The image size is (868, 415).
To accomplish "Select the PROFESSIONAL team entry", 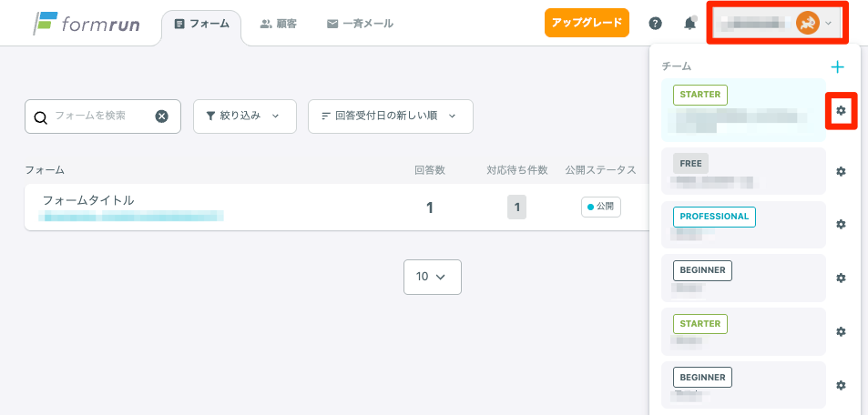I will [743, 224].
